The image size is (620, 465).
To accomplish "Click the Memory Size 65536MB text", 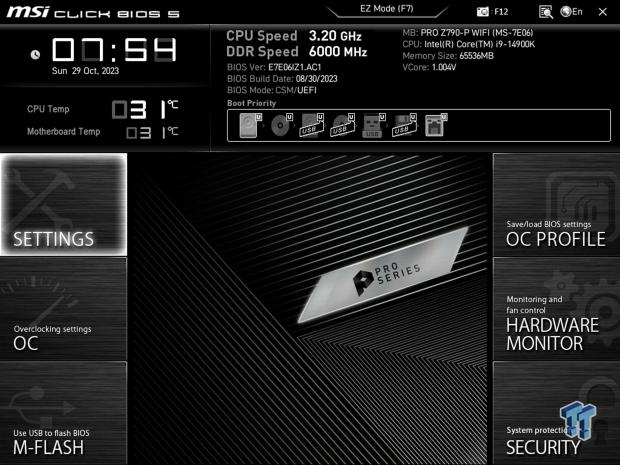I will coord(448,56).
